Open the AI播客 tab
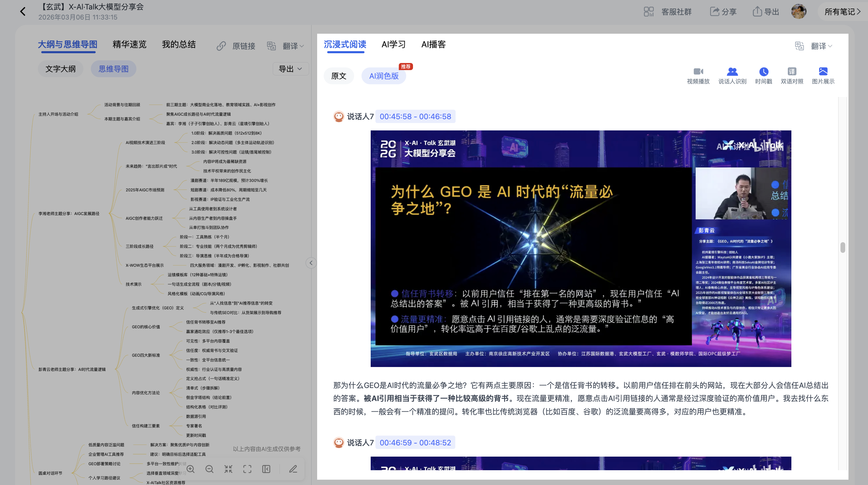 click(434, 44)
